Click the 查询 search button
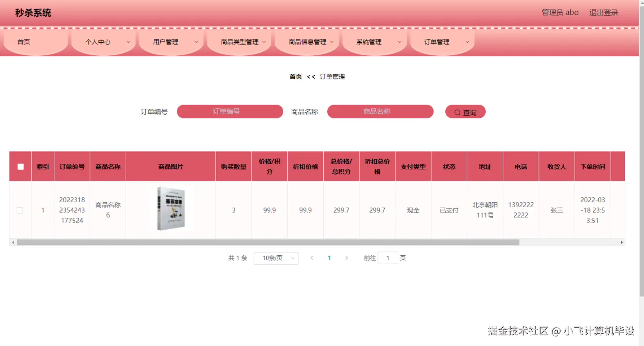644x346 pixels. (x=465, y=112)
